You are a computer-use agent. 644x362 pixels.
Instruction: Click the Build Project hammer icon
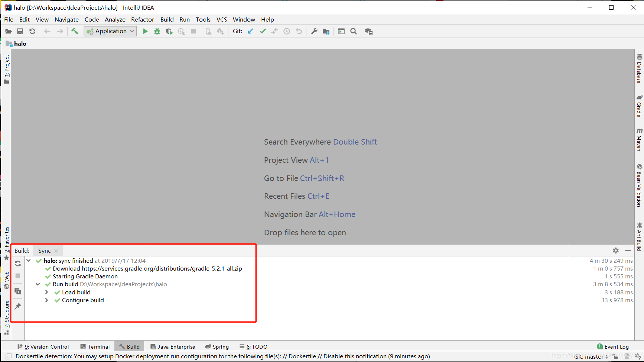click(x=75, y=32)
